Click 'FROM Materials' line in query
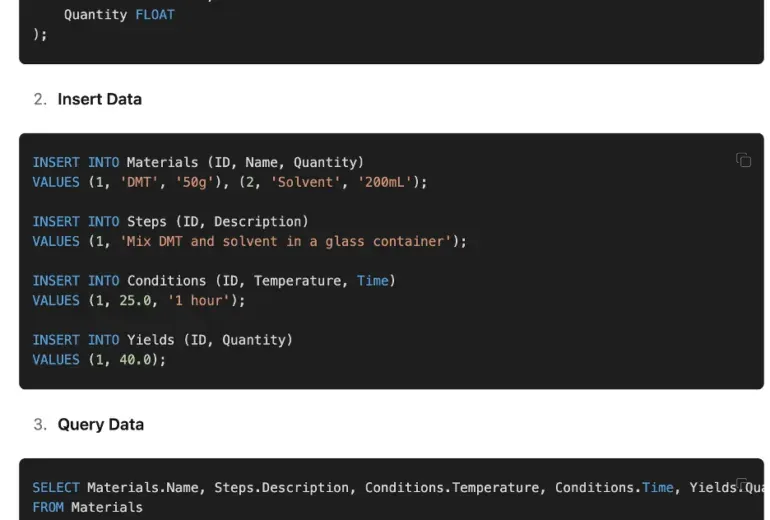Image resolution: width=770 pixels, height=520 pixels. (x=87, y=507)
